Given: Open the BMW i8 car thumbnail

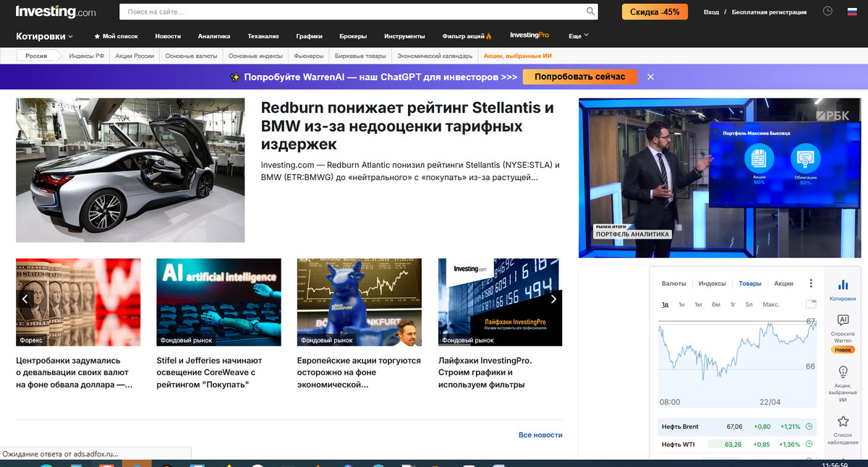Looking at the screenshot, I should pyautogui.click(x=130, y=170).
